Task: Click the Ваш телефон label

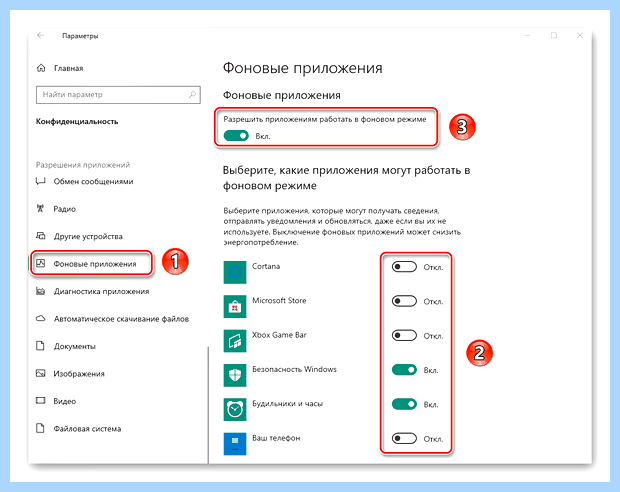Action: (276, 438)
